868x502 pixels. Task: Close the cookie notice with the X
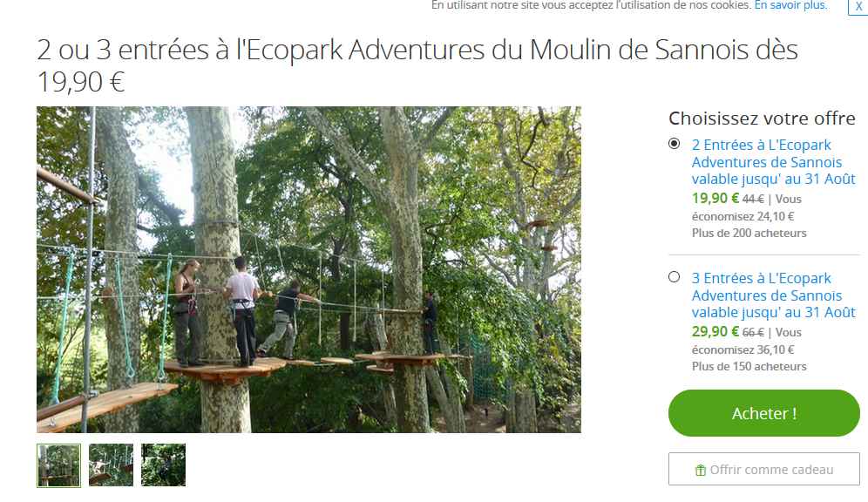click(x=858, y=6)
